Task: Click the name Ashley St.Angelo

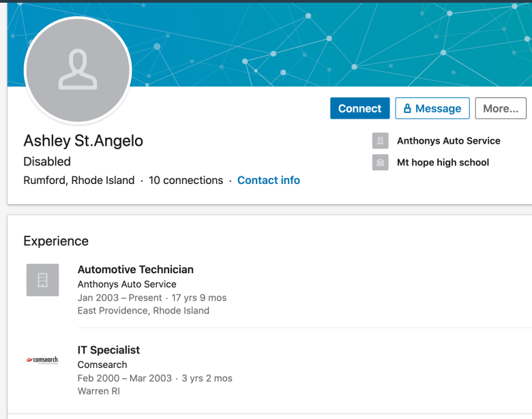Action: coord(83,141)
